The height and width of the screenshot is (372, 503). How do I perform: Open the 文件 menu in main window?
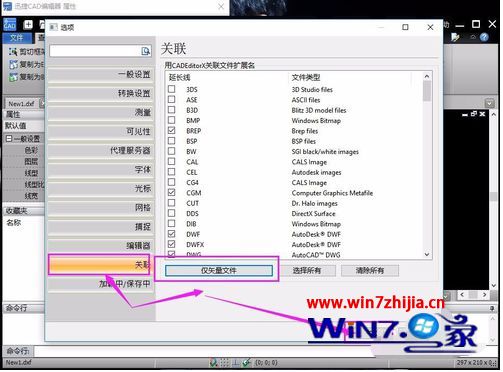coord(17,38)
